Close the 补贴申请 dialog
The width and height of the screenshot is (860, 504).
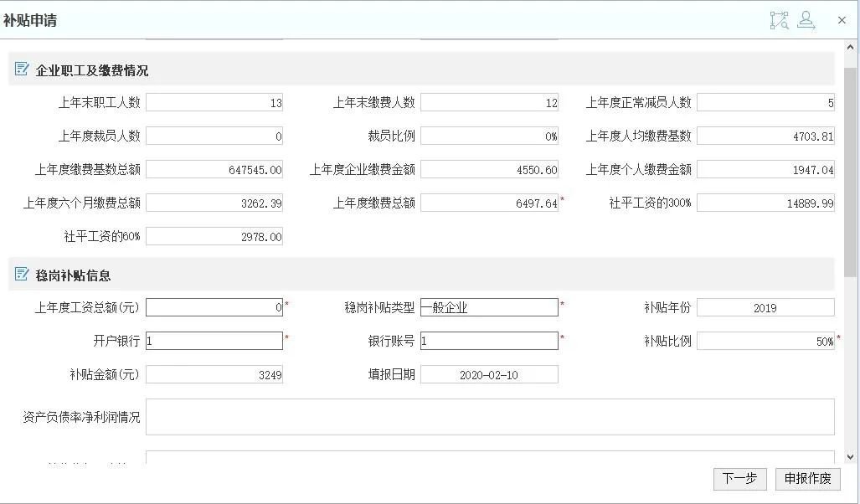pos(842,20)
